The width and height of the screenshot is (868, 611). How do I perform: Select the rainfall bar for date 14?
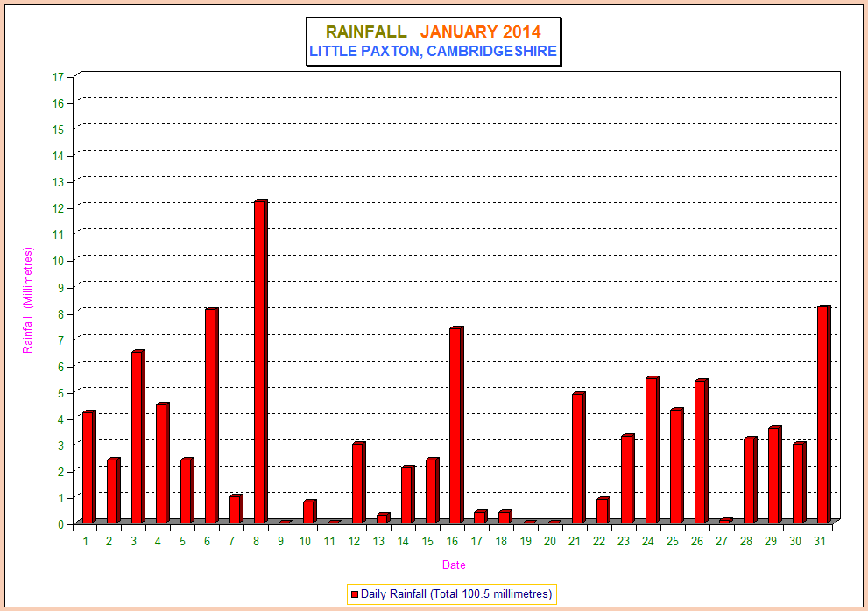pyautogui.click(x=407, y=495)
